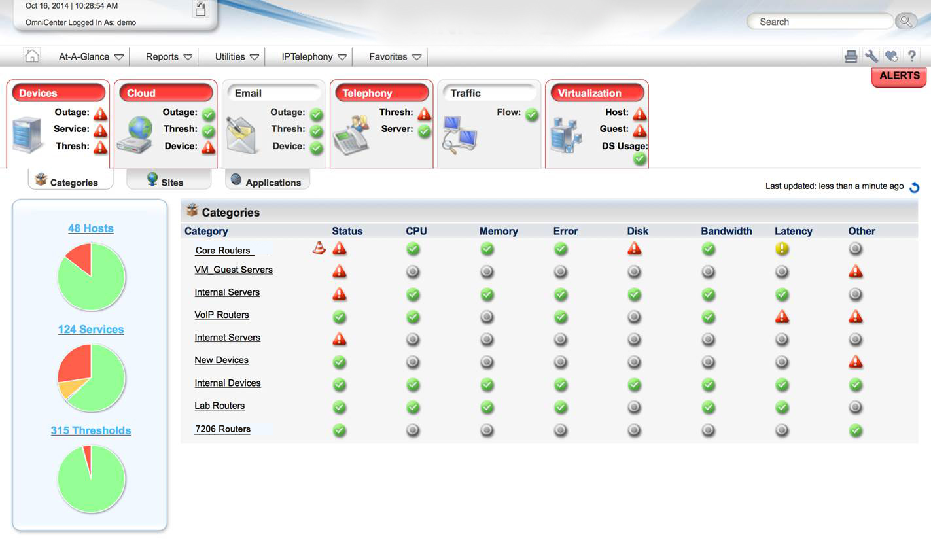Click the Traffic computers magnifier icon
The width and height of the screenshot is (931, 560).
click(459, 135)
